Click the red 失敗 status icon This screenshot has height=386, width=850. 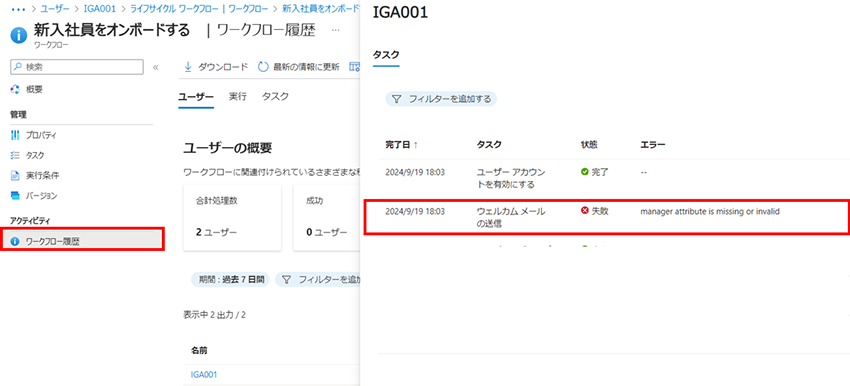click(x=584, y=211)
